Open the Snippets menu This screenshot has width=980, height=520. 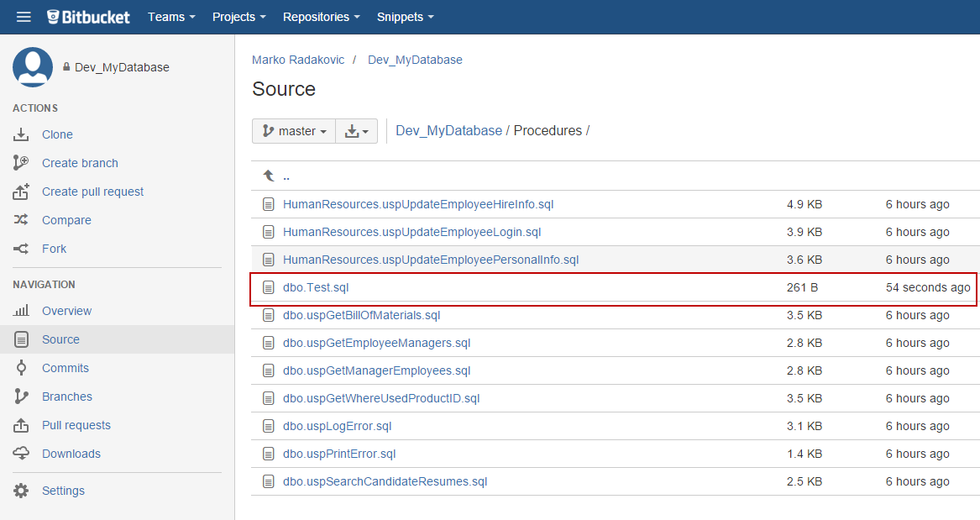click(x=406, y=17)
